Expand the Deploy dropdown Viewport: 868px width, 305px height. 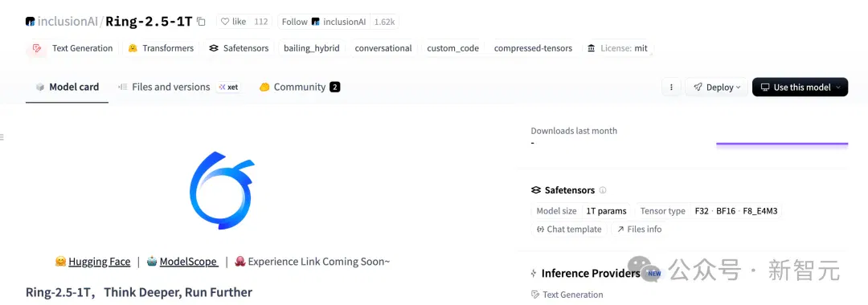[x=716, y=87]
